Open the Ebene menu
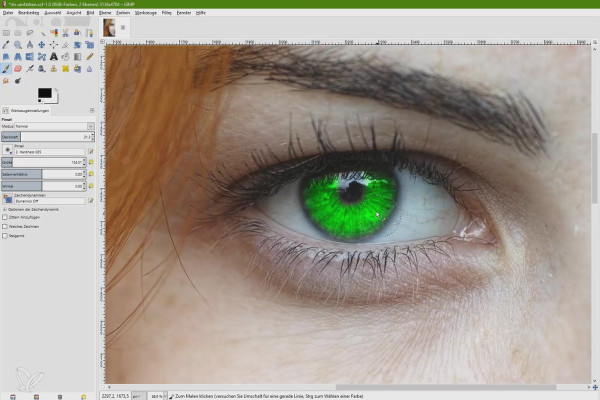Image resolution: width=600 pixels, height=400 pixels. [105, 13]
